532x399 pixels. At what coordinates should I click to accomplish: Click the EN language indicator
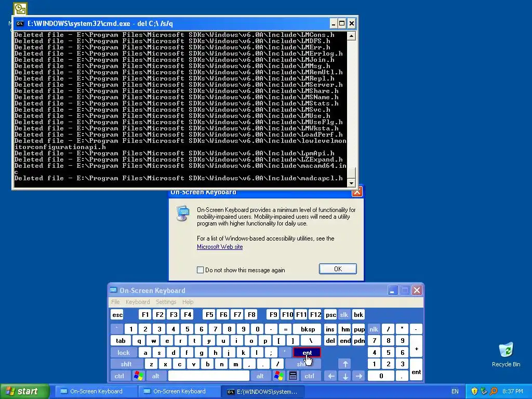coord(455,391)
